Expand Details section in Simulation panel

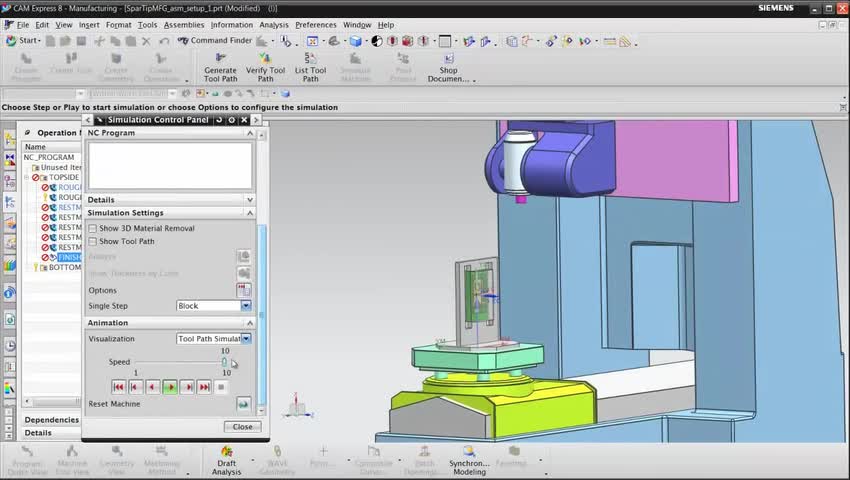(250, 200)
